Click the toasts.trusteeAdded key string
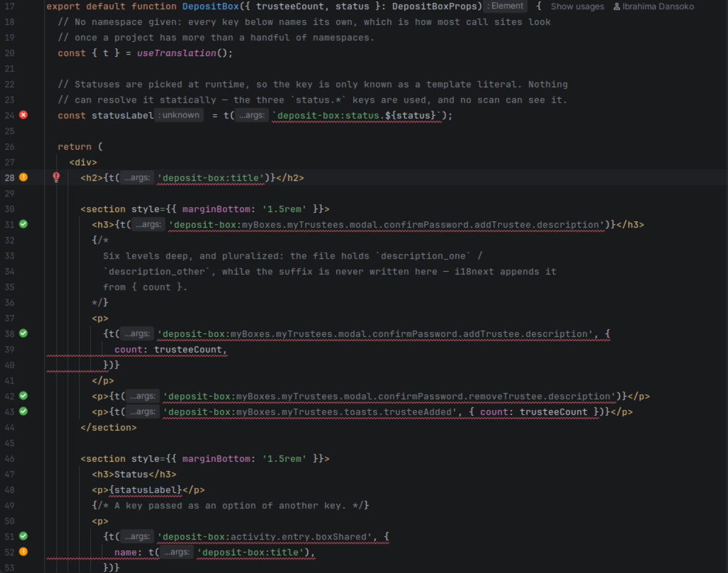The image size is (728, 573). pos(310,412)
